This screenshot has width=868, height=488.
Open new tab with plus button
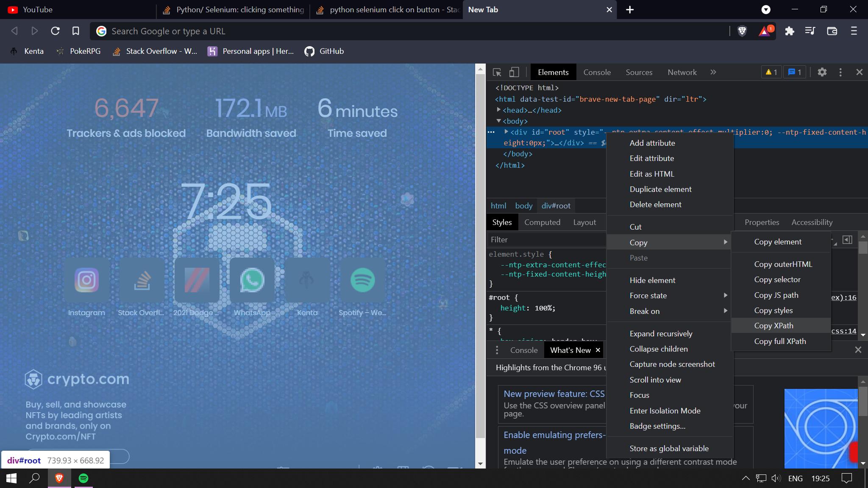click(630, 10)
